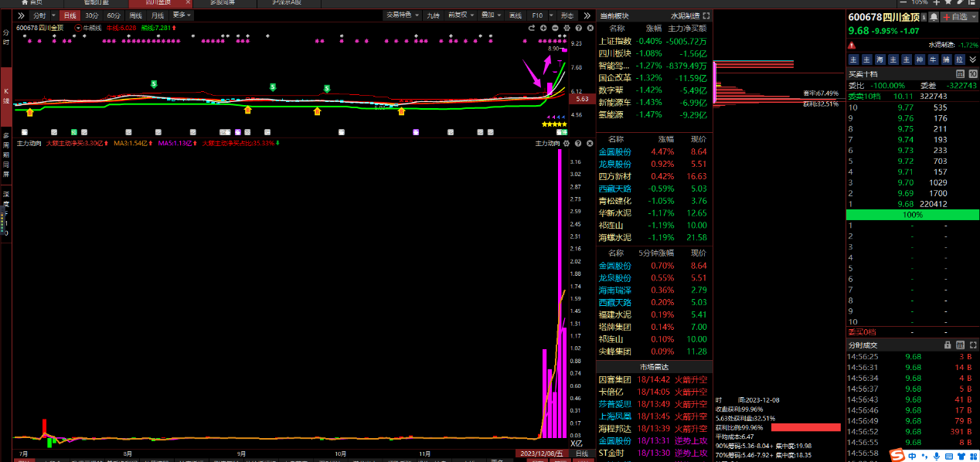
Task: Click the 牛 tag icon
Action: click(933, 59)
